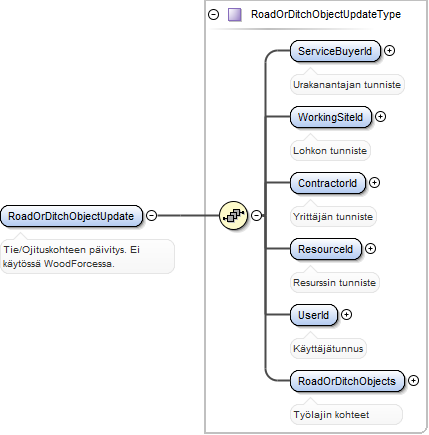Collapse the RoadOrDitchObjectUpdateType container
Viewport: 429px width, 435px height.
coord(213,14)
